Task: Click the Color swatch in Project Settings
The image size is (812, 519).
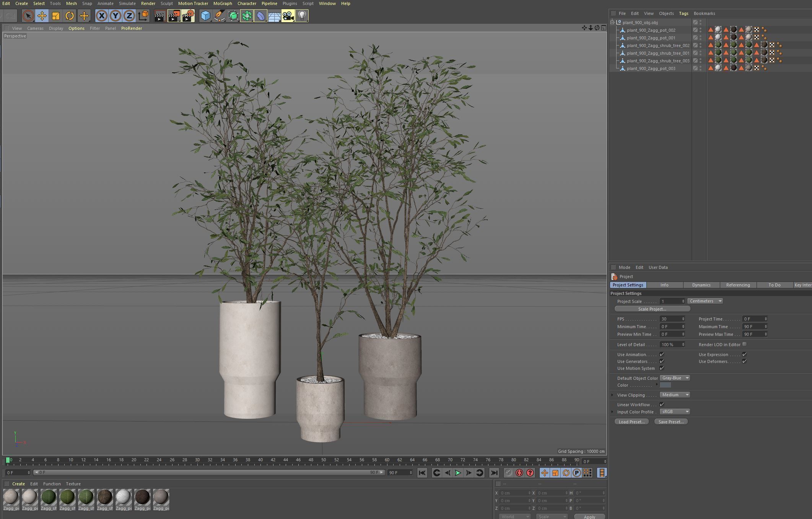Action: tap(665, 385)
